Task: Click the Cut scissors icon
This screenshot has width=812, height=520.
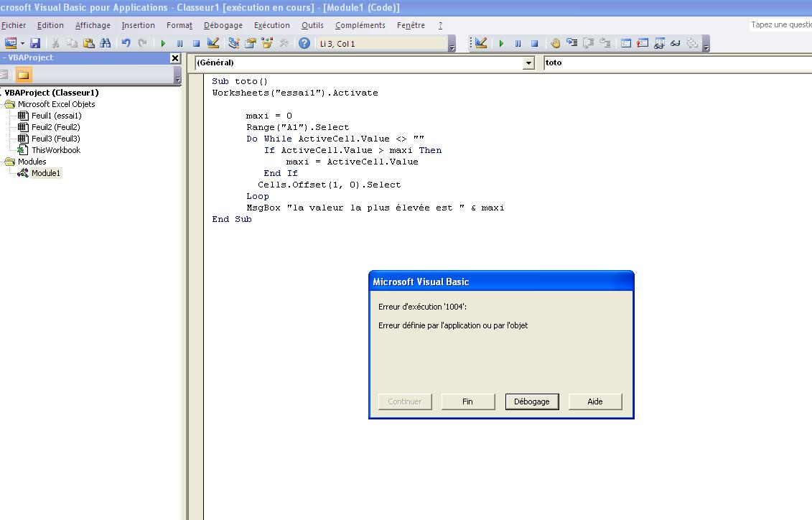Action: click(55, 44)
